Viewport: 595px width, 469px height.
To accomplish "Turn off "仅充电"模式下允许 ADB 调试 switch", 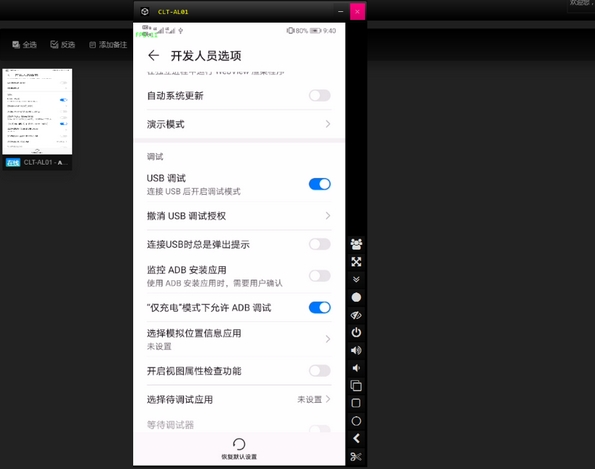I will (x=320, y=307).
